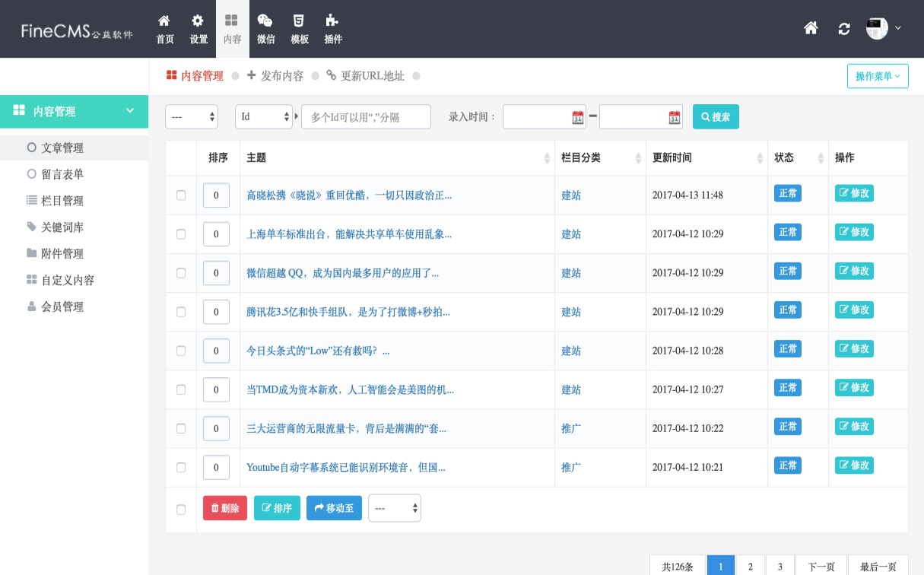This screenshot has height=575, width=924.
Task: Click the 搜索 search button
Action: pos(716,117)
